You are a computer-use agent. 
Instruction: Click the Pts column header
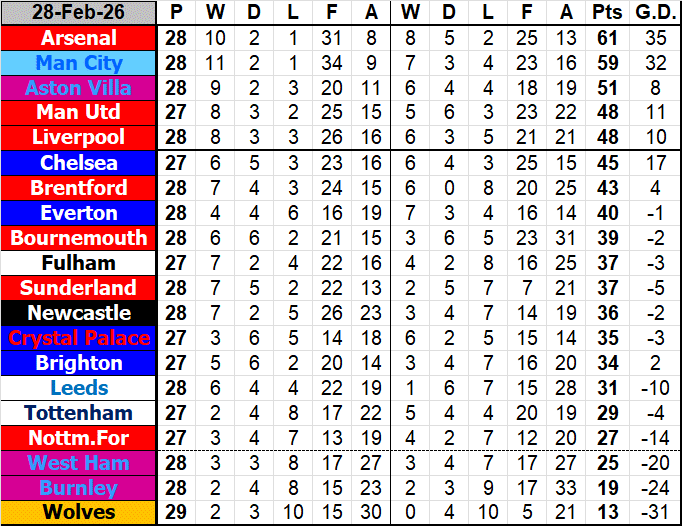pyautogui.click(x=607, y=13)
